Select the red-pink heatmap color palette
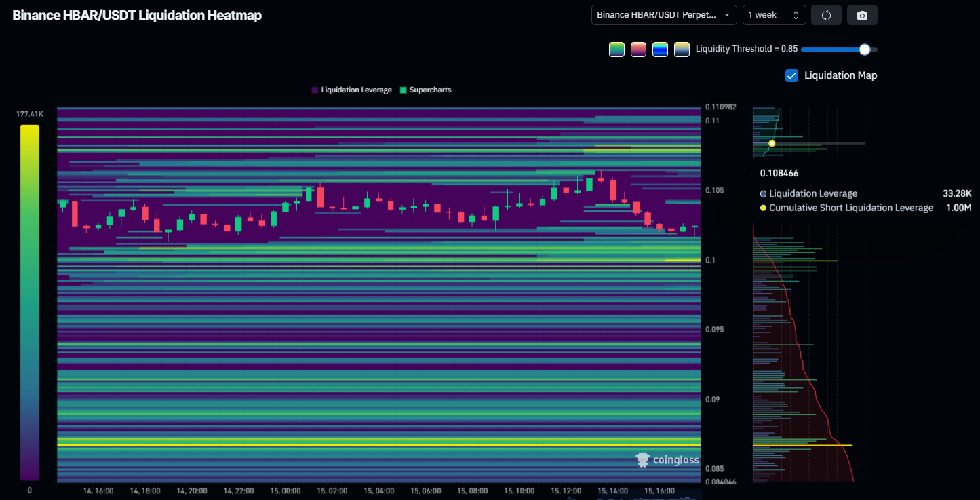Viewport: 980px width, 500px height. (x=638, y=49)
